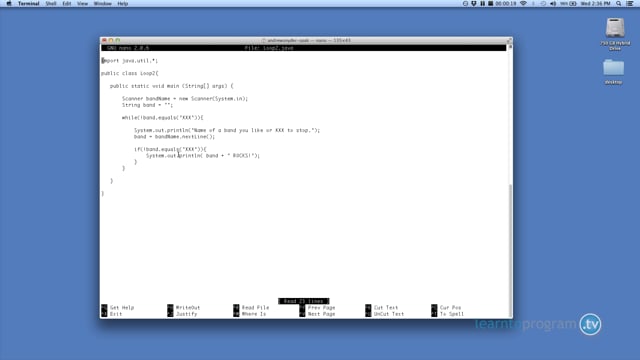Click the 'Get Help' nano shortcut
The width and height of the screenshot is (640, 360).
click(x=118, y=307)
